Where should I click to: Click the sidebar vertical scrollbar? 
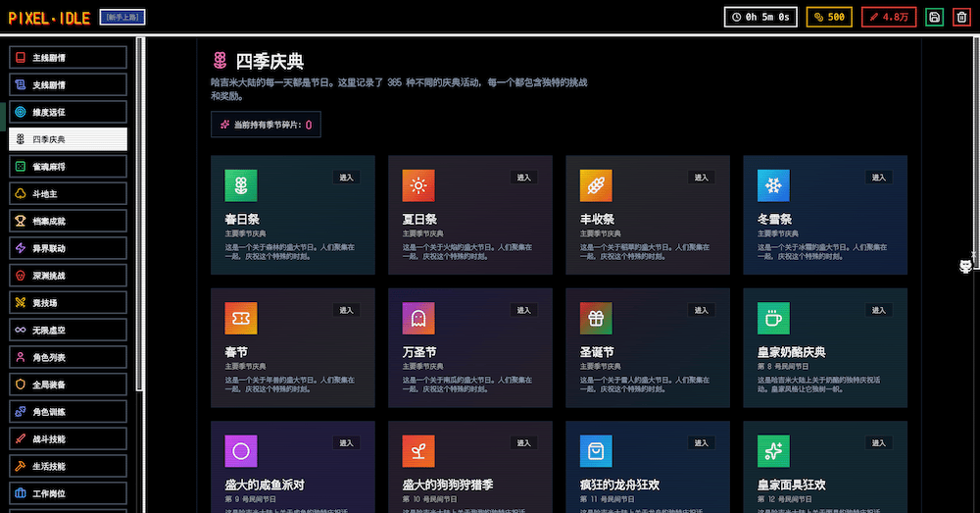tap(140, 214)
